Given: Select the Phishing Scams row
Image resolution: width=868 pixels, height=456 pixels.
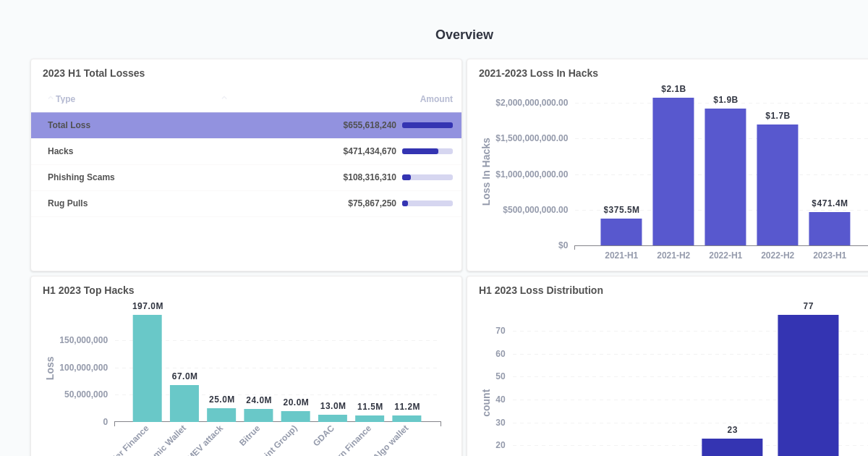Looking at the screenshot, I should tap(246, 177).
